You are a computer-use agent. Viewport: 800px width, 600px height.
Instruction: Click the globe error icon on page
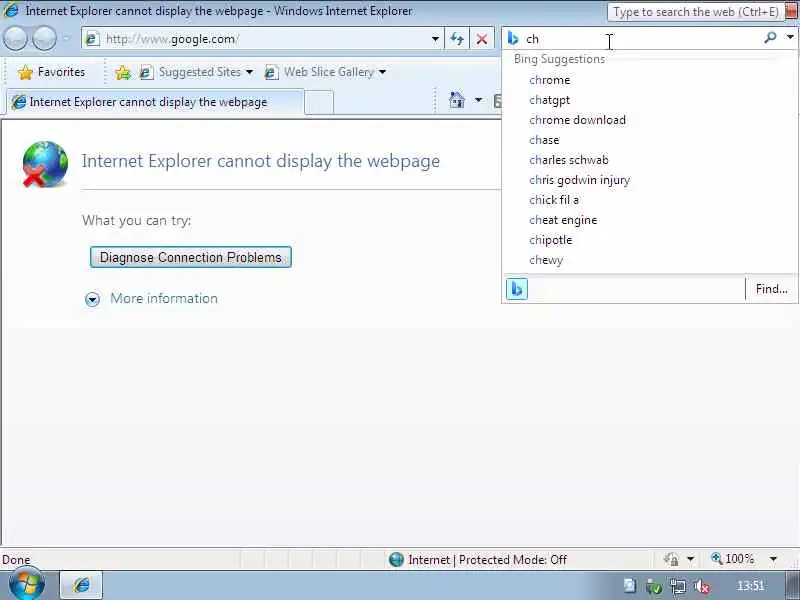(x=45, y=164)
